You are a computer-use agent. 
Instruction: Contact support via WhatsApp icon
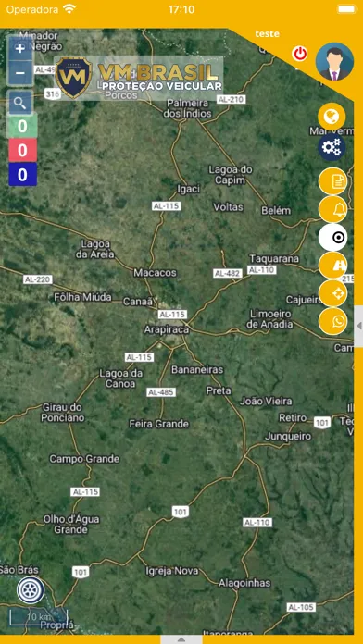(x=333, y=321)
